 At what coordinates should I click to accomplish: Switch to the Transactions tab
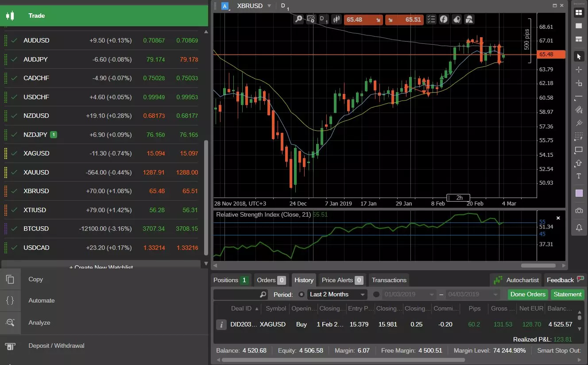(x=389, y=280)
